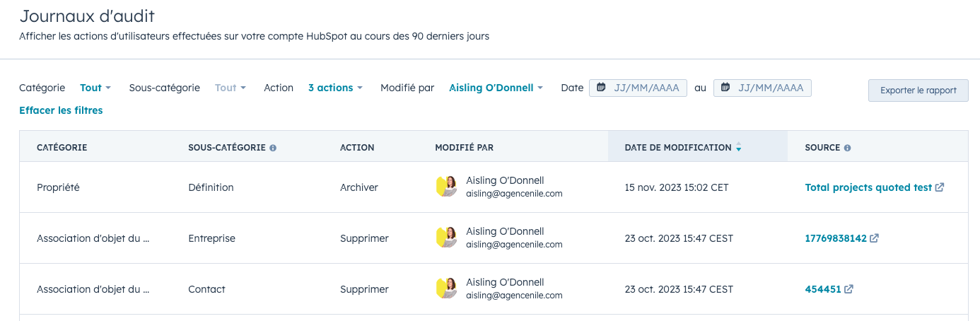Viewport: 980px width, 321px height.
Task: Click external link icon beside 17769838142
Action: coord(875,238)
